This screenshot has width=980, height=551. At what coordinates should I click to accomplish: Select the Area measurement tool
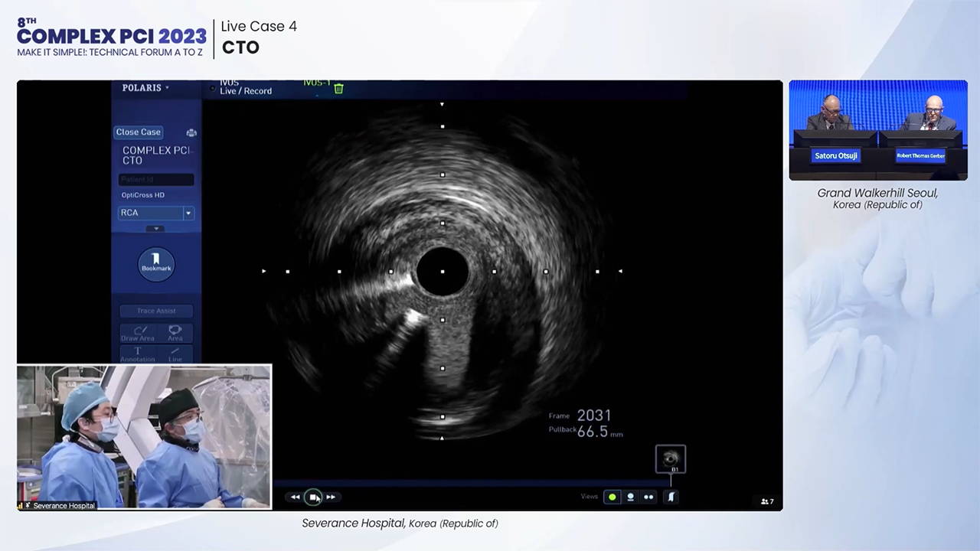[x=175, y=333]
